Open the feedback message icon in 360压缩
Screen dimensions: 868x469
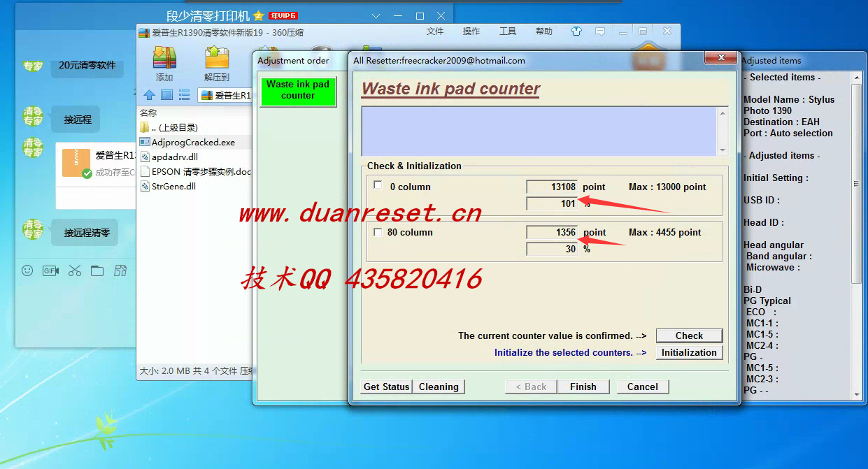600,31
